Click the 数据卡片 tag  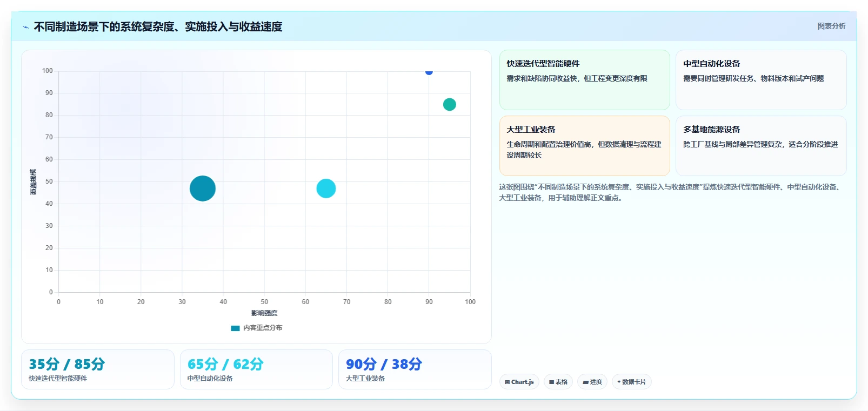coord(632,382)
